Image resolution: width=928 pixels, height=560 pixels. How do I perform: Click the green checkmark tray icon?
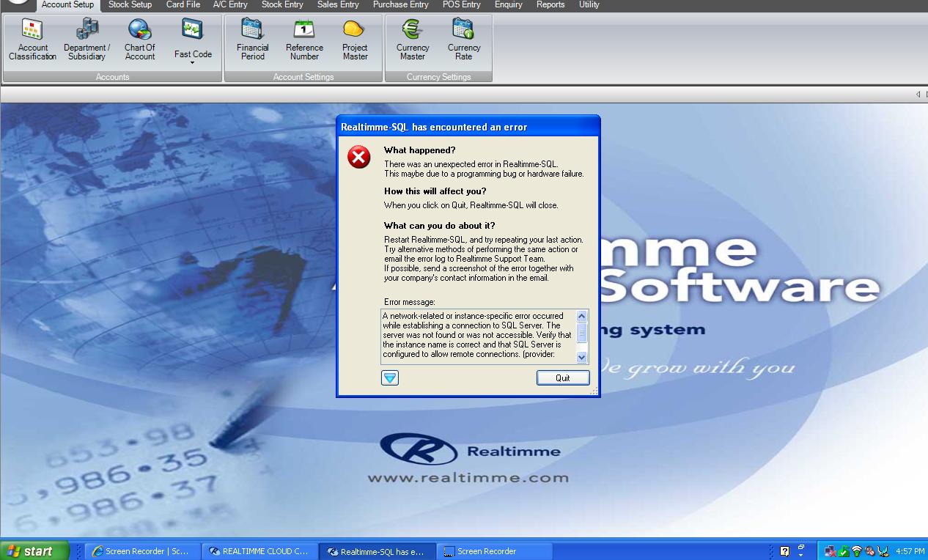(843, 550)
